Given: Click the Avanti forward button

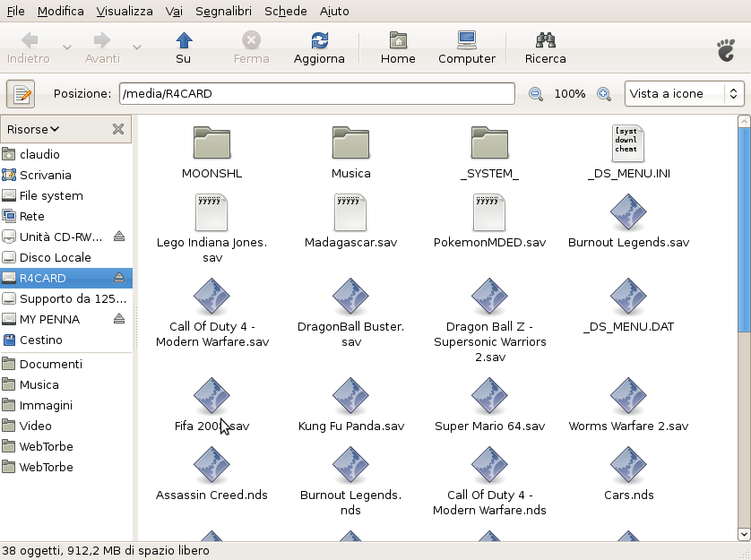Looking at the screenshot, I should 102,47.
